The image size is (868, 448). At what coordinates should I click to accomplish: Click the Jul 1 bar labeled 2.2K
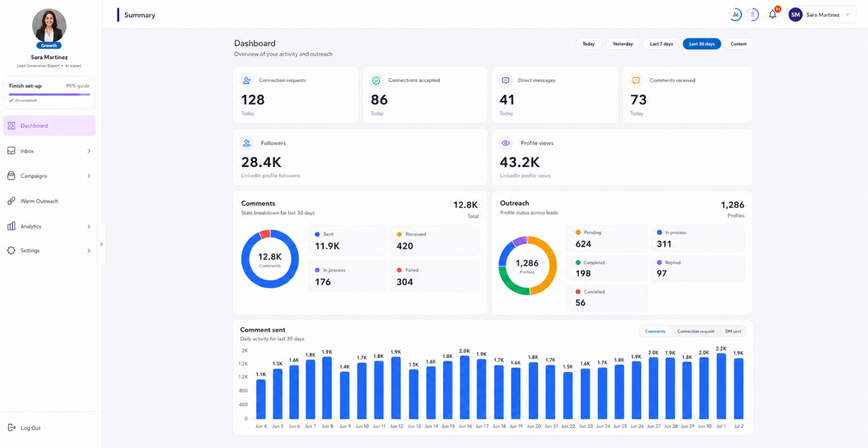tap(721, 386)
